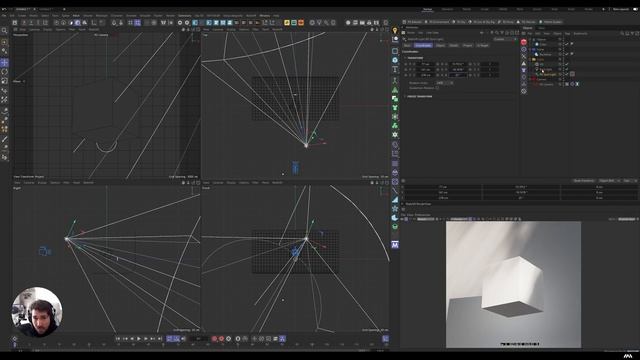The image size is (640, 360).
Task: Click the orange Redshift icon in top toolbar
Action: (x=301, y=22)
